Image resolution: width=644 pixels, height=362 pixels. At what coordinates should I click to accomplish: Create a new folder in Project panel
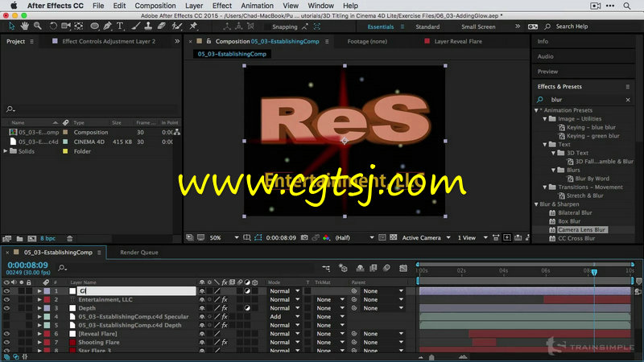pyautogui.click(x=19, y=238)
